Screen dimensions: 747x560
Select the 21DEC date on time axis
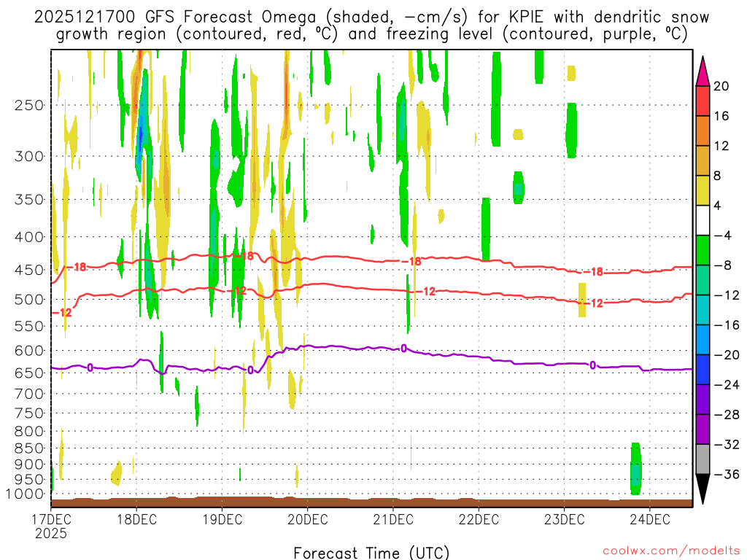point(393,519)
